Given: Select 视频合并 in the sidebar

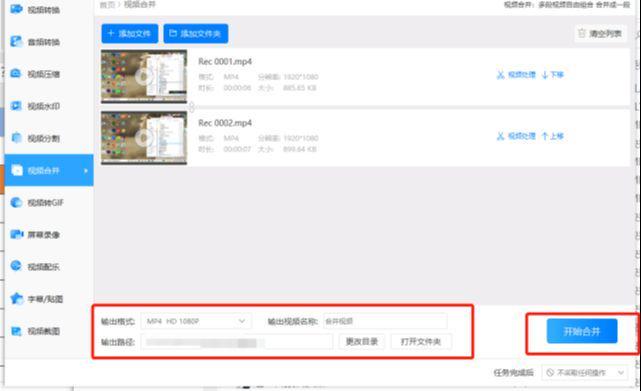Looking at the screenshot, I should coord(49,170).
